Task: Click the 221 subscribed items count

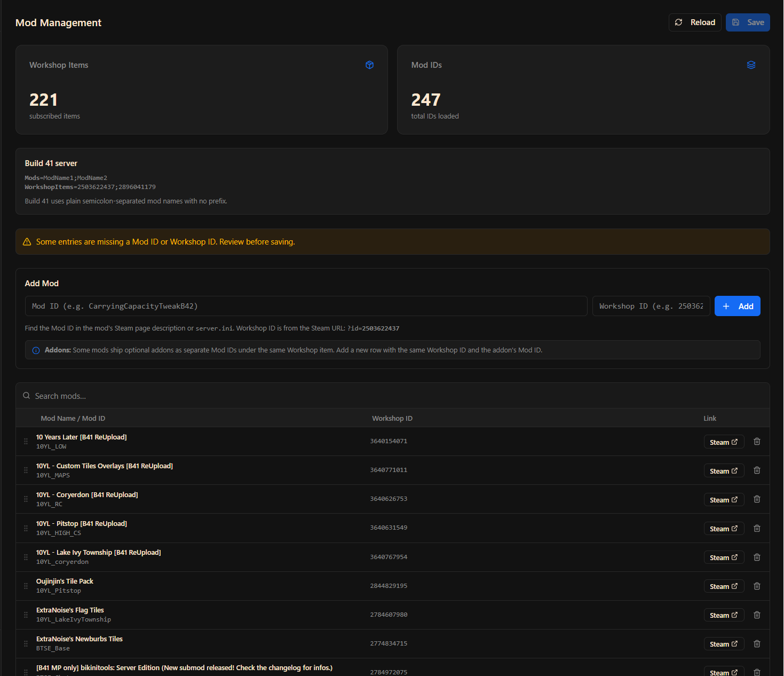Action: (43, 100)
